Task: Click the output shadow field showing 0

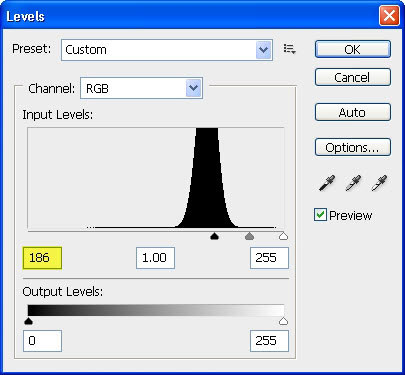Action: [x=42, y=341]
